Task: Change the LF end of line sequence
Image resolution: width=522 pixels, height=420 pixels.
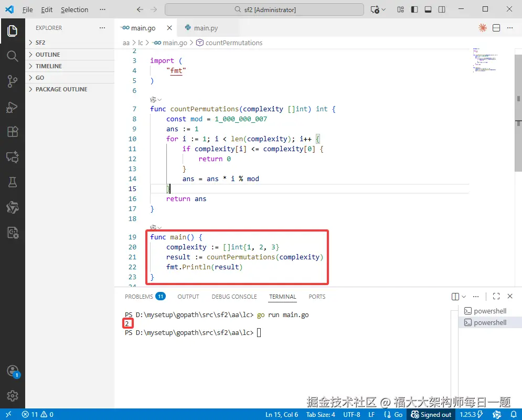Action: (x=371, y=414)
